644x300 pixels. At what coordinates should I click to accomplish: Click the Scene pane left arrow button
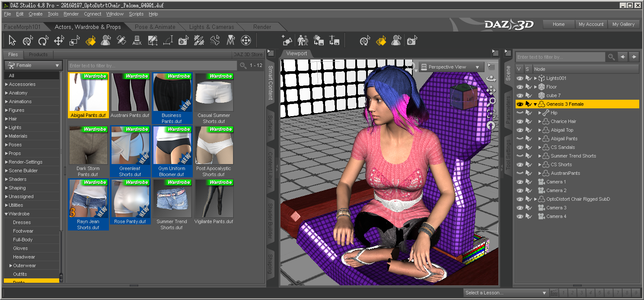pyautogui.click(x=623, y=57)
